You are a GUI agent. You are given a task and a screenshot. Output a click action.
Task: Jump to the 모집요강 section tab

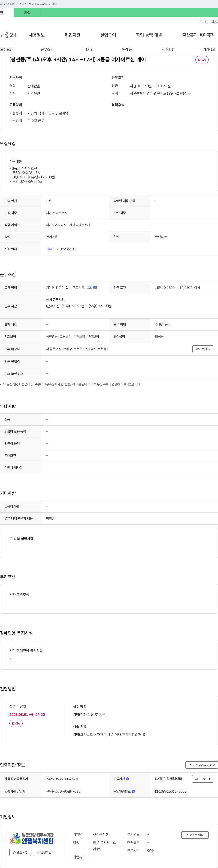tap(7, 49)
